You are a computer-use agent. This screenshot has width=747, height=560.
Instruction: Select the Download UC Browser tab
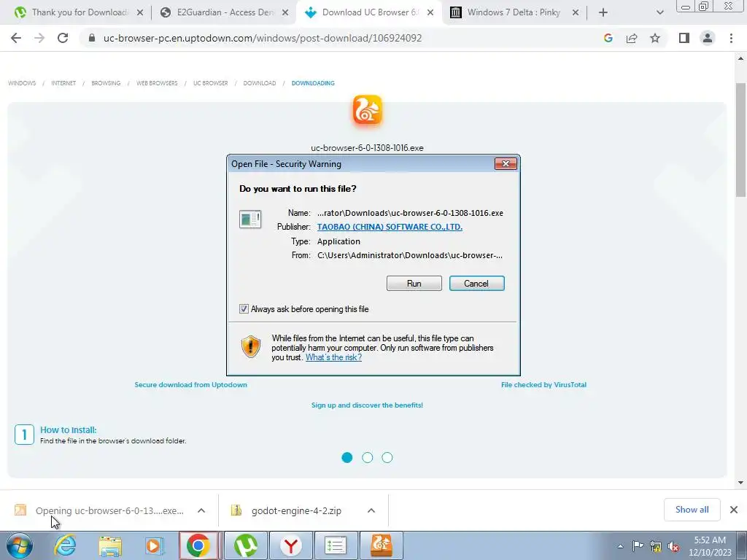pyautogui.click(x=368, y=12)
